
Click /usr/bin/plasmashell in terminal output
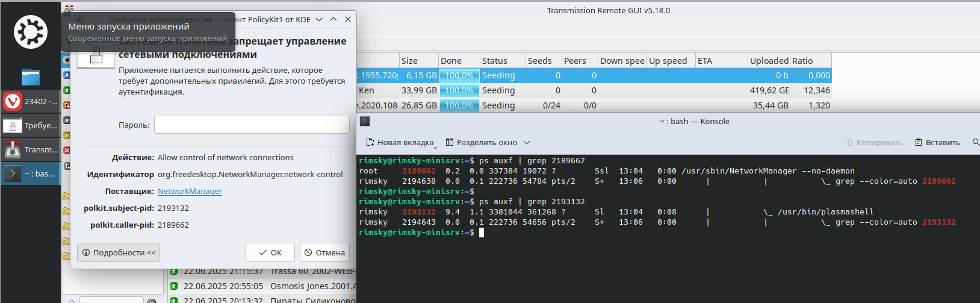pyautogui.click(x=825, y=212)
